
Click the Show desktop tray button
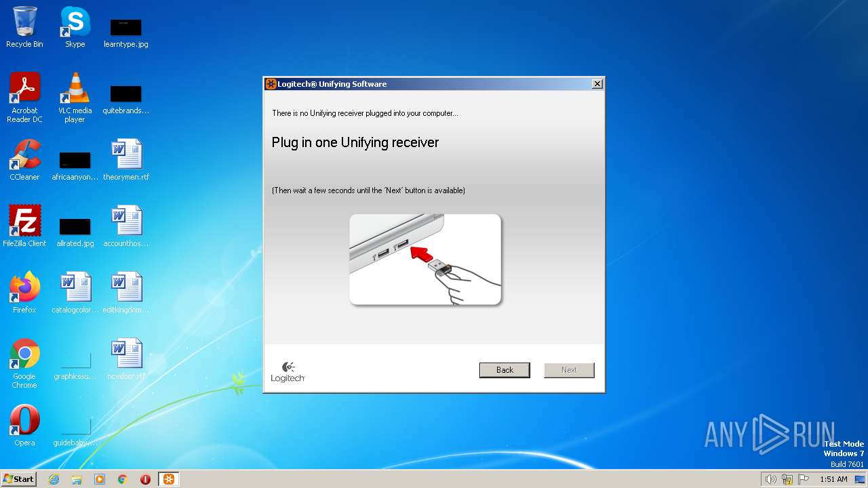[x=860, y=479]
